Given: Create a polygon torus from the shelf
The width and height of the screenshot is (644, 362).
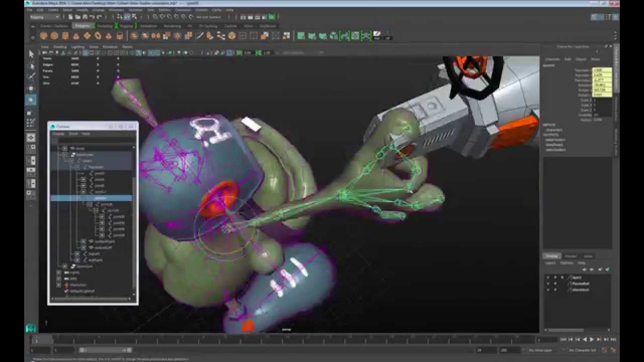Looking at the screenshot, I should (x=98, y=36).
